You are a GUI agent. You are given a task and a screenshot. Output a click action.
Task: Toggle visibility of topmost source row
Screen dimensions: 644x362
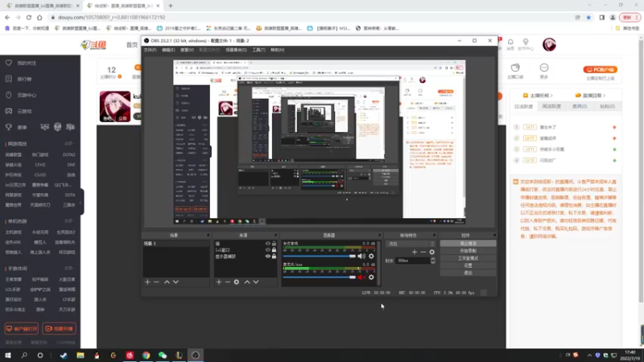click(x=268, y=244)
